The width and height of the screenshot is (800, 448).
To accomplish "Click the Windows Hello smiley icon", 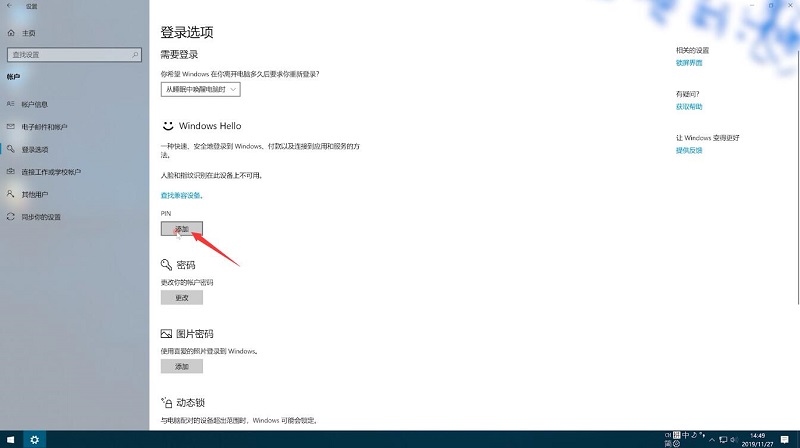I will 168,126.
